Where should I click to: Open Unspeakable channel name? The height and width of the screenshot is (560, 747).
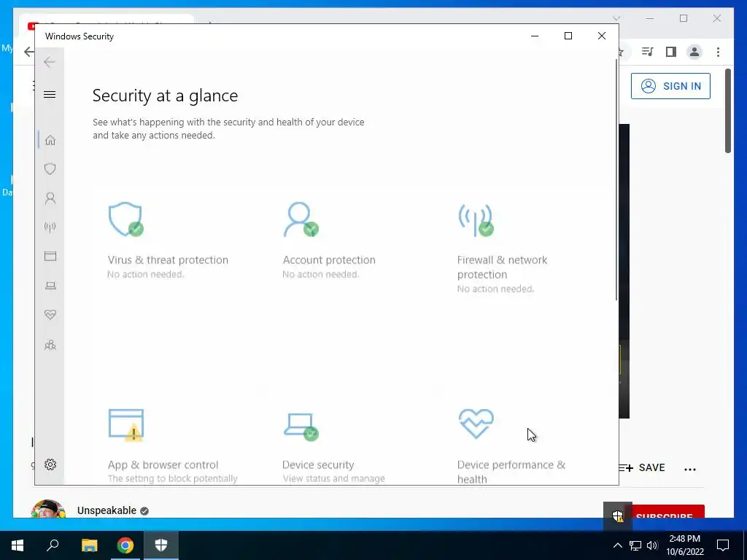[107, 510]
